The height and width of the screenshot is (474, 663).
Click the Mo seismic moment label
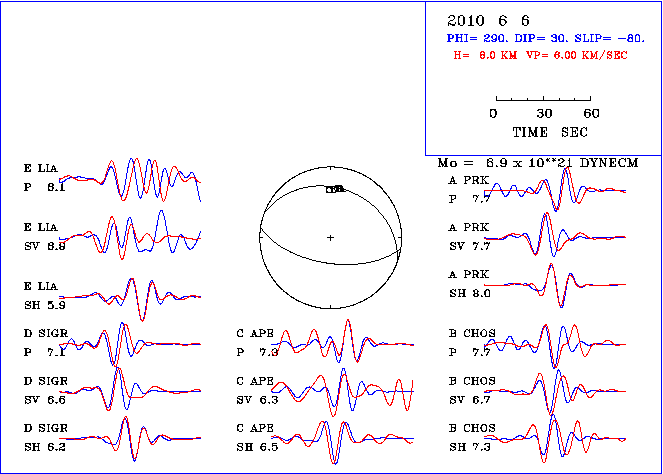point(537,163)
